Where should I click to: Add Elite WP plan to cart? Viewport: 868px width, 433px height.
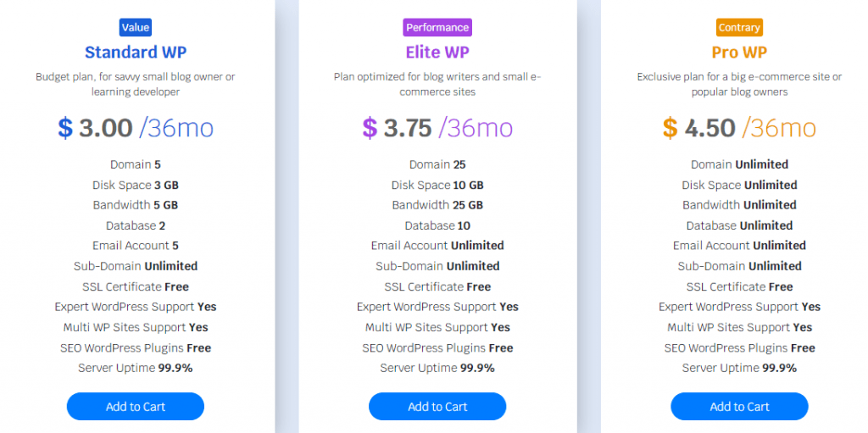point(437,407)
